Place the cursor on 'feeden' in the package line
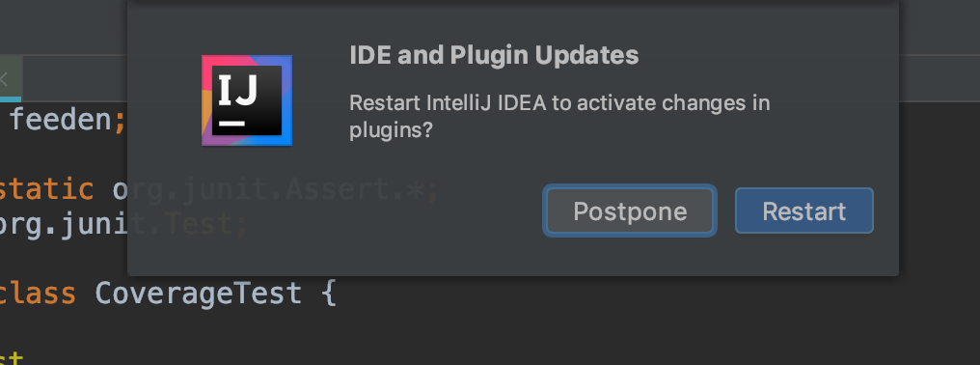This screenshot has height=365, width=980. (x=60, y=120)
